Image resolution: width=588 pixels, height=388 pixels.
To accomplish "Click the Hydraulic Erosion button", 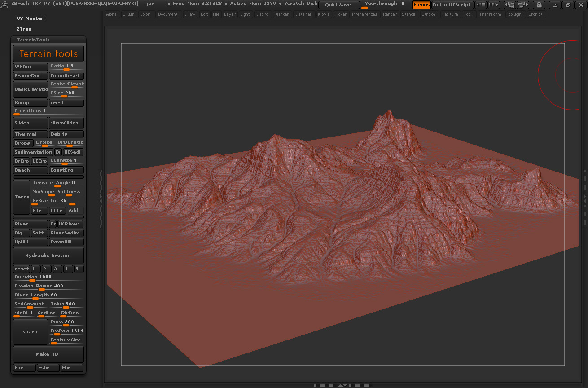I will point(48,255).
